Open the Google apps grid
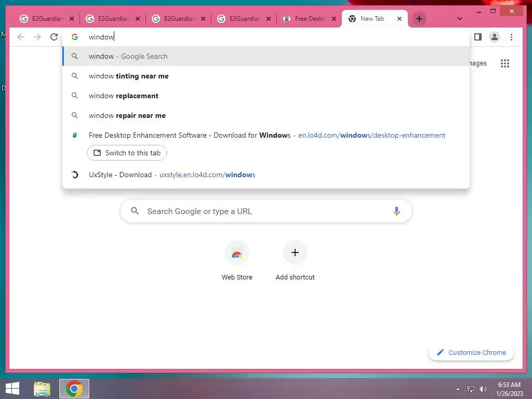This screenshot has width=532, height=399. pyautogui.click(x=505, y=63)
